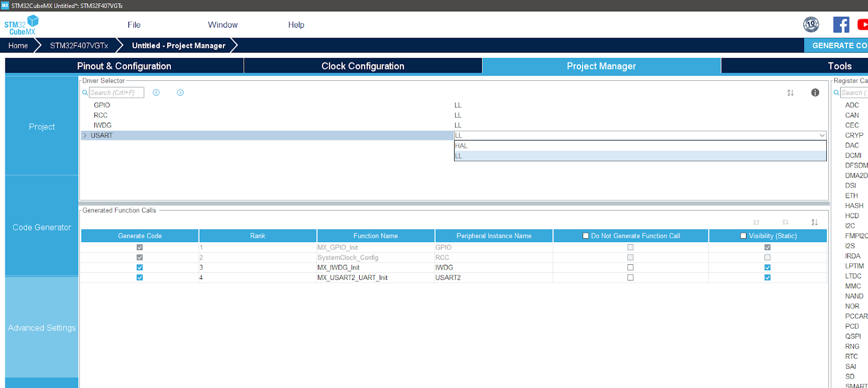Open the Help menu
The image size is (868, 388).
pos(296,25)
